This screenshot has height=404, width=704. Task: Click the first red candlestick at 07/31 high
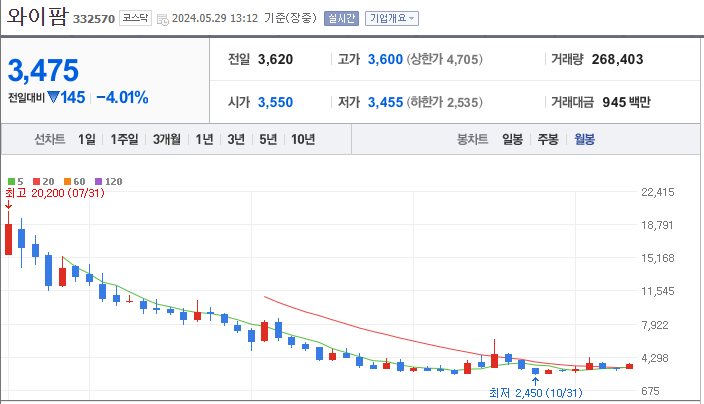[x=9, y=239]
